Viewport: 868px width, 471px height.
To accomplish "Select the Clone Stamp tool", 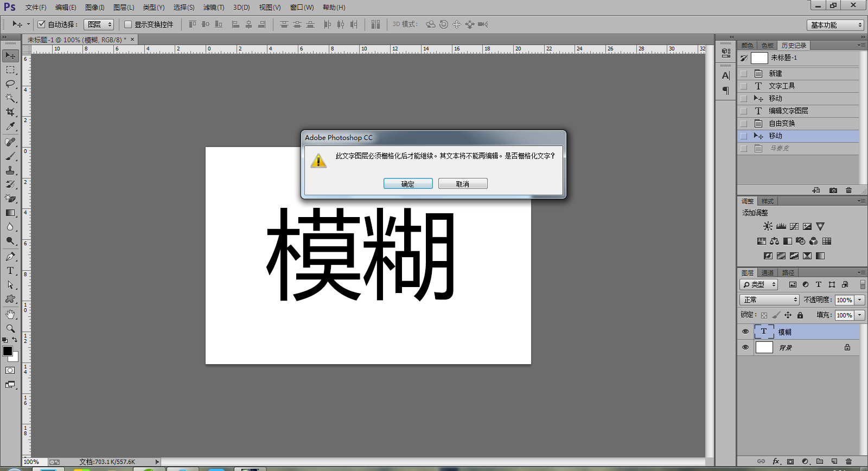I will click(10, 170).
